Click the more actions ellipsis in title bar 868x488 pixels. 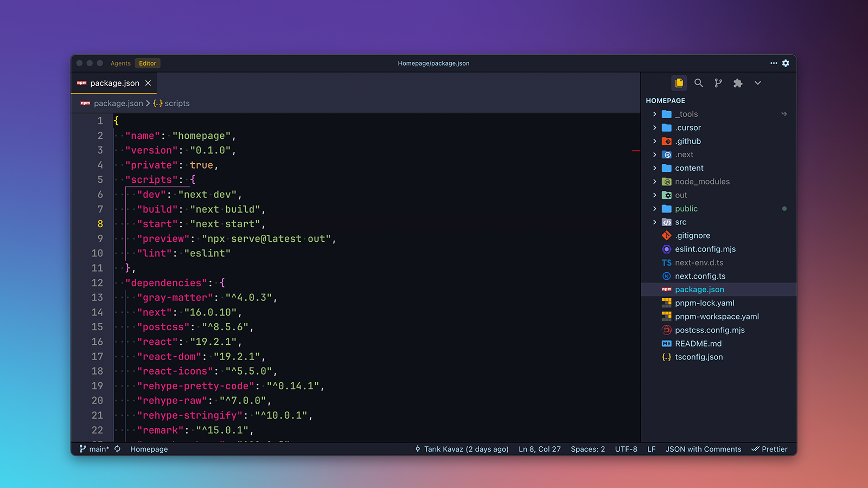click(773, 63)
